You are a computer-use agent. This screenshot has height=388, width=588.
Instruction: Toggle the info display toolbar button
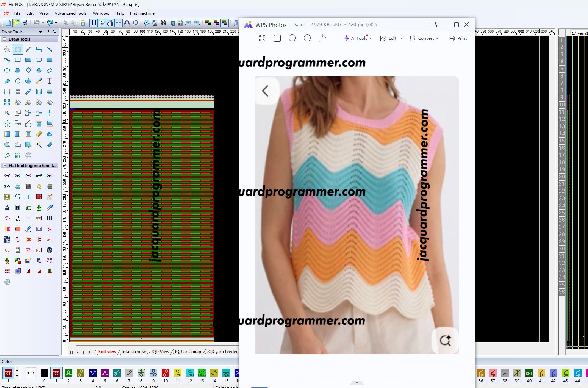102,23
